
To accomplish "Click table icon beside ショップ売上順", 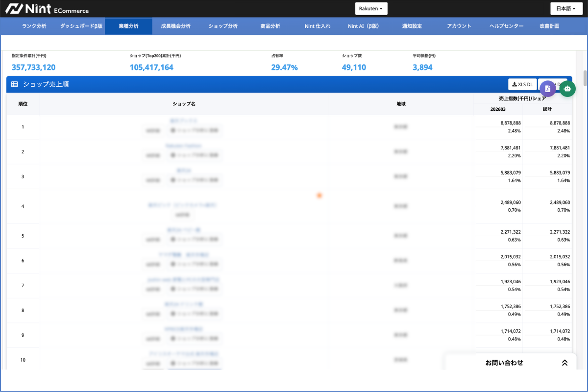I will (x=15, y=84).
